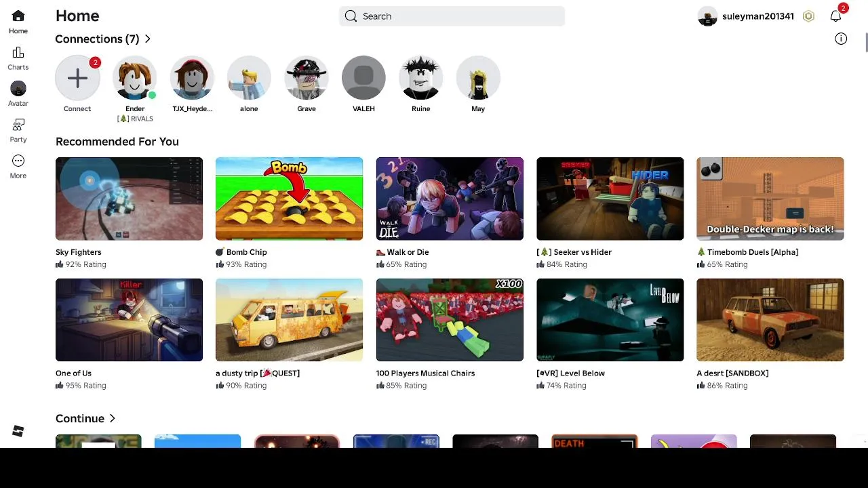Click the vertical page scrollbar thumb
The image size is (868, 488).
[x=865, y=41]
